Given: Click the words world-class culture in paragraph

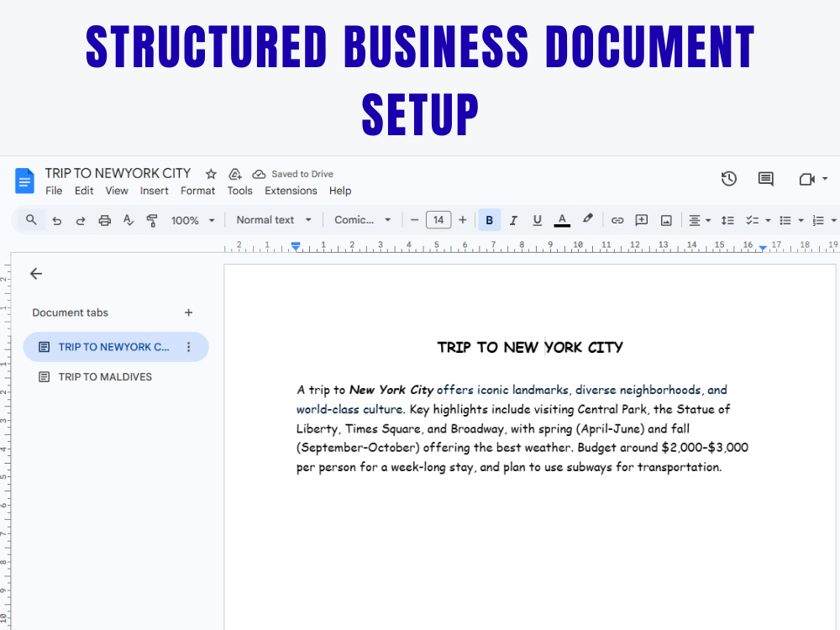Looking at the screenshot, I should [x=349, y=409].
